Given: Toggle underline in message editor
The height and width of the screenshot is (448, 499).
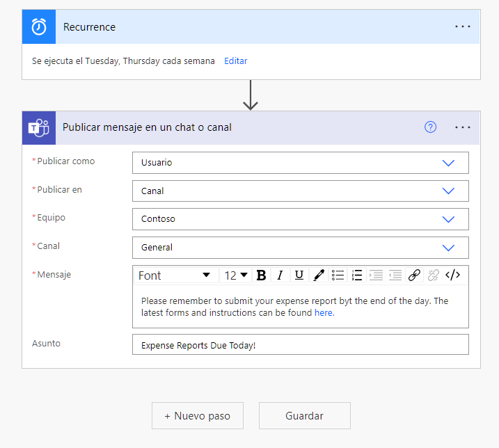Looking at the screenshot, I should [x=299, y=275].
